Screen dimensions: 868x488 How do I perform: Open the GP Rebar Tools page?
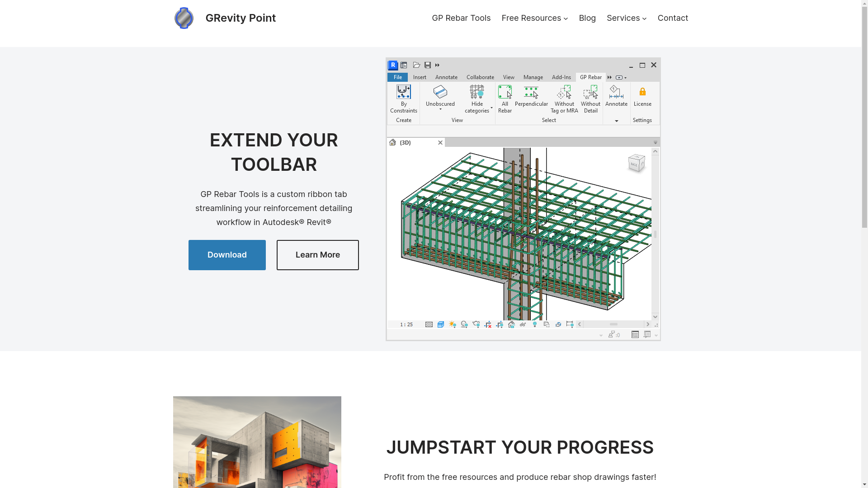pos(461,18)
